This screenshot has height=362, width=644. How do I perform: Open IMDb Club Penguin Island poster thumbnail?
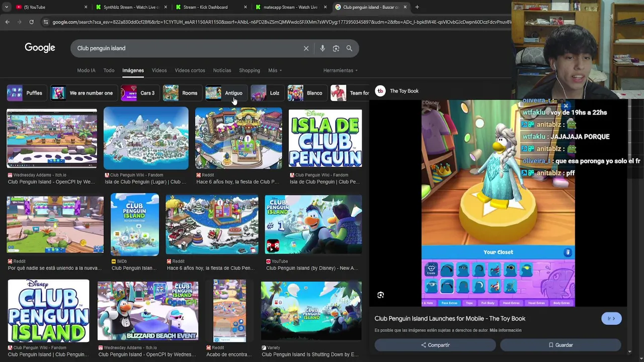point(135,224)
